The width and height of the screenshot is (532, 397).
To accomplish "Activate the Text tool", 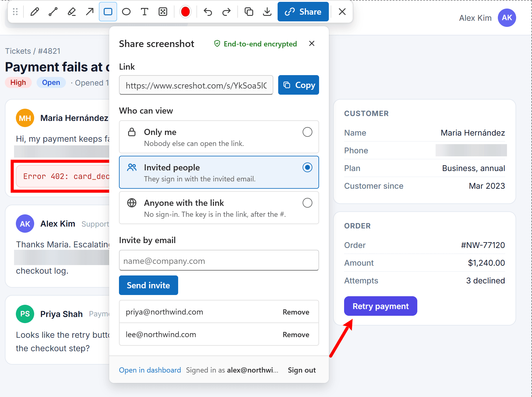I will tap(145, 12).
